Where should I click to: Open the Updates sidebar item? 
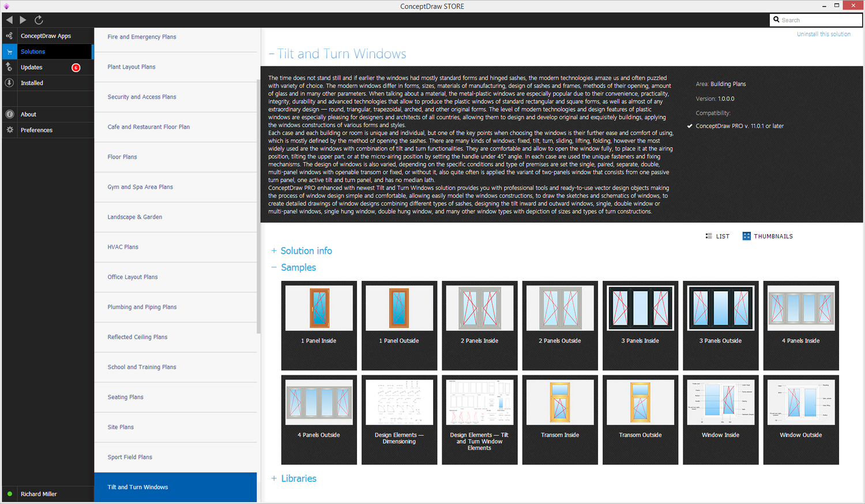[47, 67]
